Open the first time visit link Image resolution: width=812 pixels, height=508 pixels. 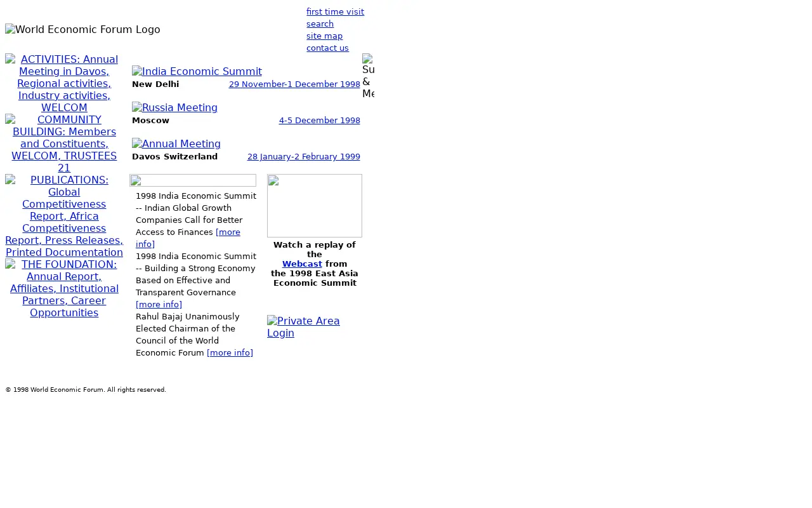click(335, 12)
